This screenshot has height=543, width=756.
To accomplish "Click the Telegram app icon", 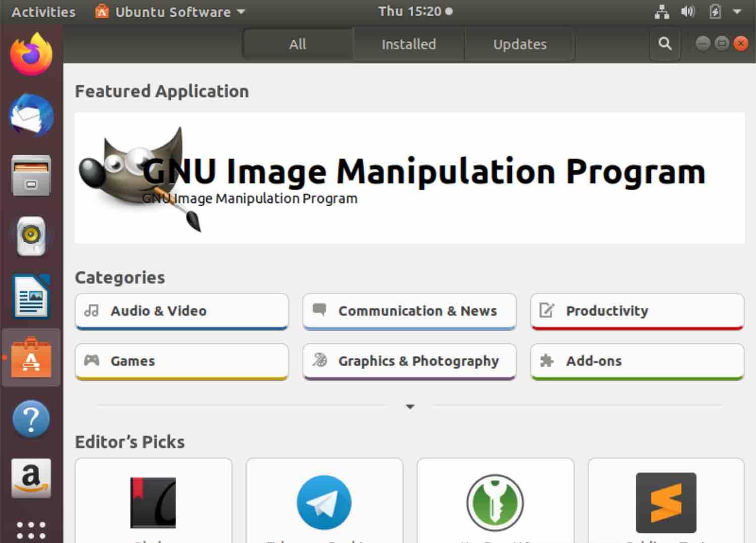I will (324, 503).
